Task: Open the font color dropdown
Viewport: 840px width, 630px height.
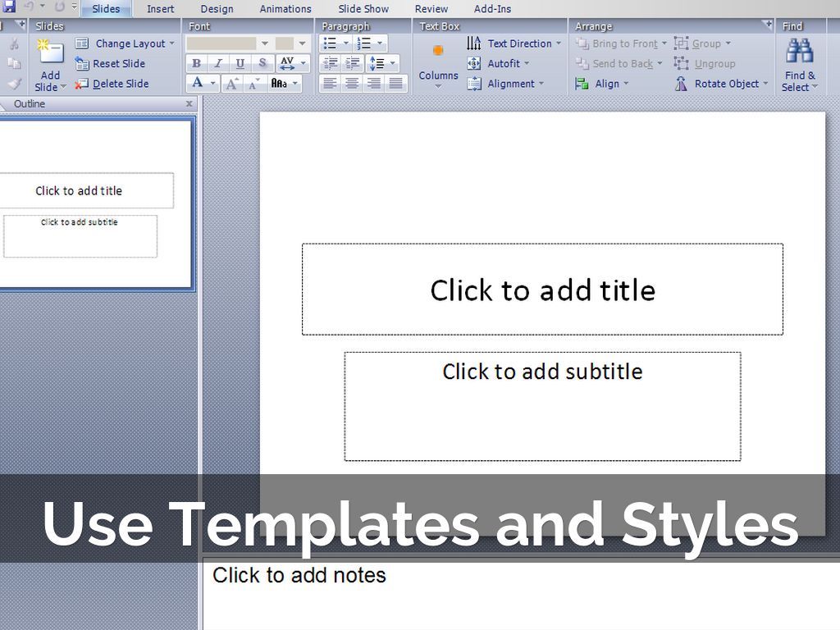Action: [x=213, y=84]
